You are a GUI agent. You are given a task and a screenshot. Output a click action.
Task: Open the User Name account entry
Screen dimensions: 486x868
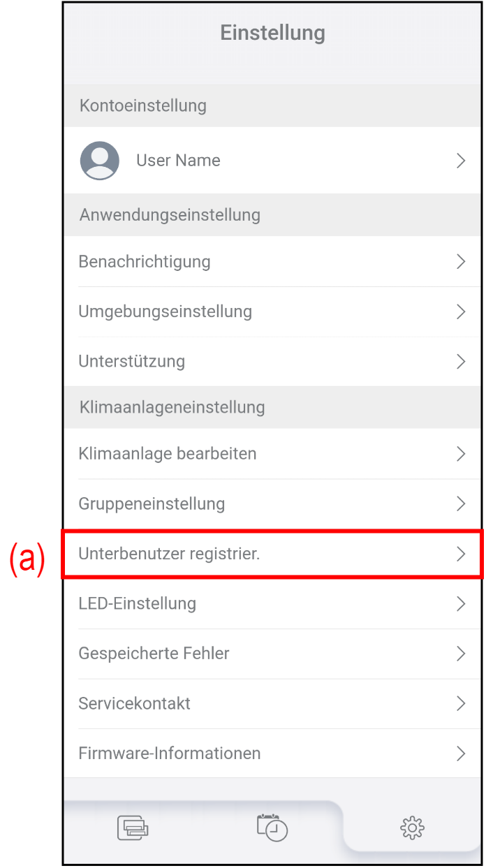[178, 161]
